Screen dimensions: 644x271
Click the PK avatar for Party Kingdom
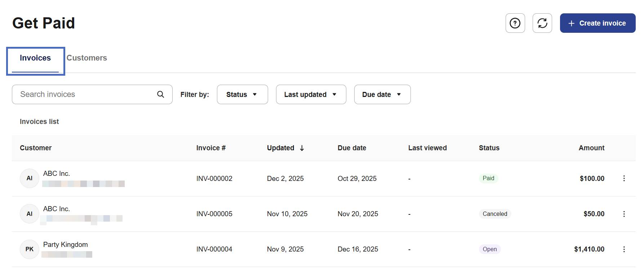click(x=30, y=249)
